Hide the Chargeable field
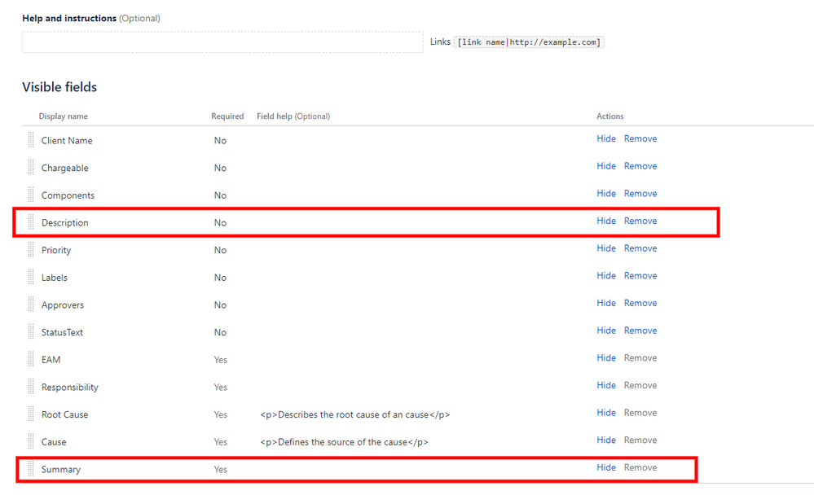 [606, 166]
